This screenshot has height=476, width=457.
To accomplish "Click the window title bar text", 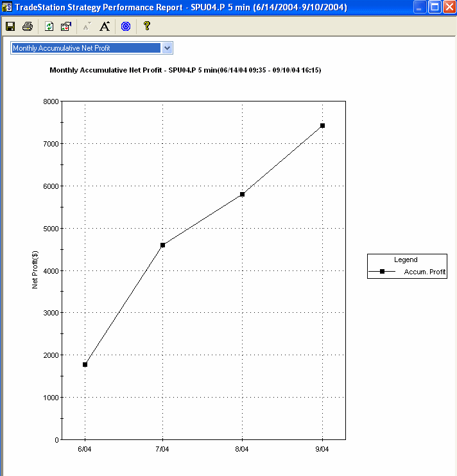I will pyautogui.click(x=181, y=7).
